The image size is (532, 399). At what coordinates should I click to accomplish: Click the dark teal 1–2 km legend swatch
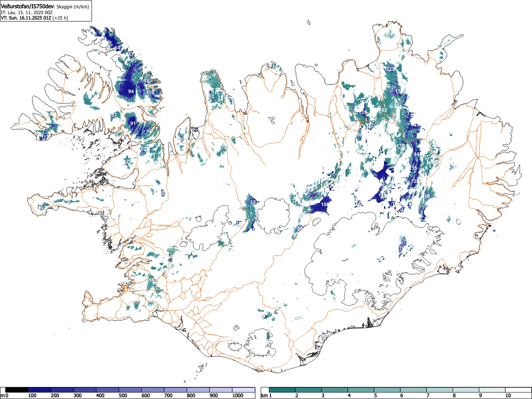283,390
